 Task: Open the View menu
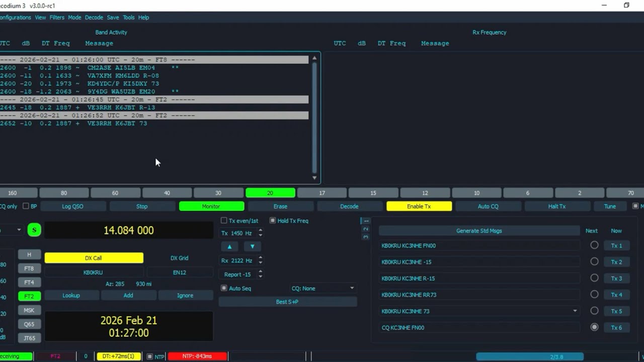tap(40, 17)
